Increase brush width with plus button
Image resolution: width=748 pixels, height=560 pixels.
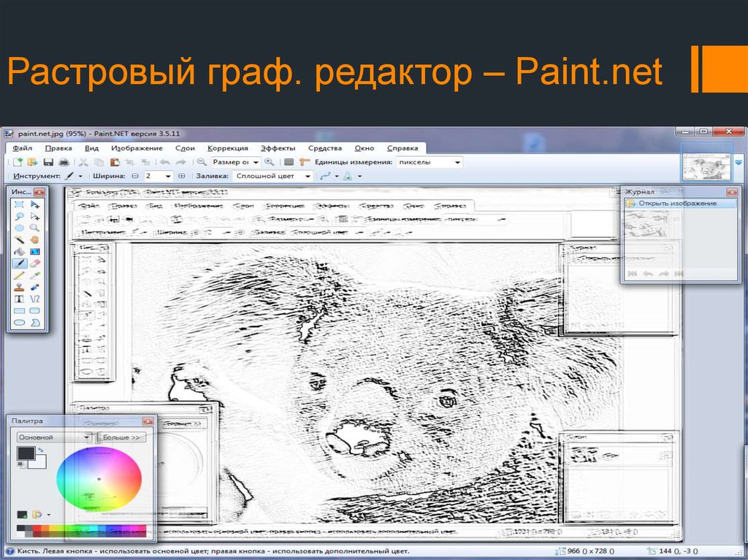coord(181,176)
